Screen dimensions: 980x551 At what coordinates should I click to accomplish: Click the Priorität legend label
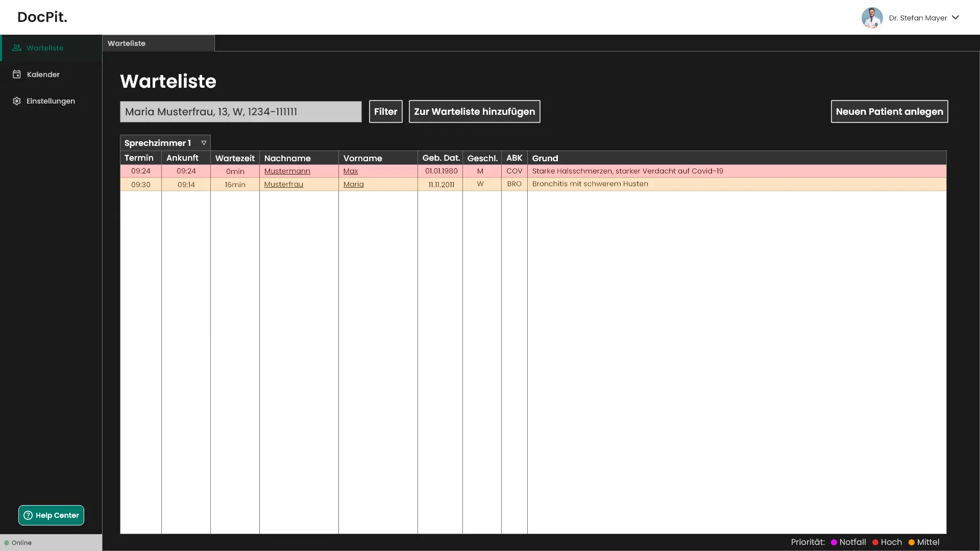[808, 542]
